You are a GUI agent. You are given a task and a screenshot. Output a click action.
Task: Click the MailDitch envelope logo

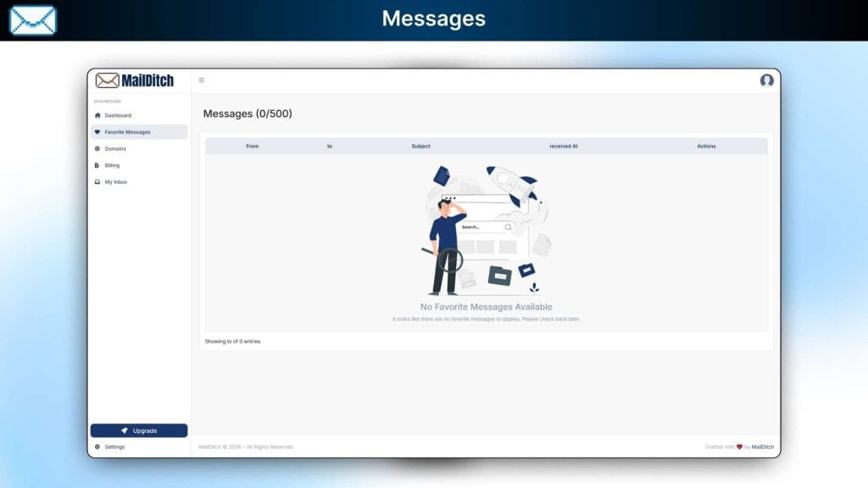[x=107, y=80]
